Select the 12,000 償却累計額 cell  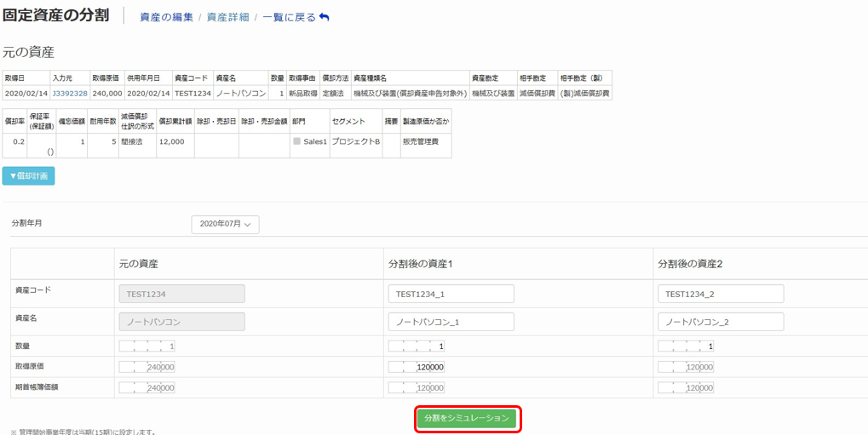pos(175,146)
